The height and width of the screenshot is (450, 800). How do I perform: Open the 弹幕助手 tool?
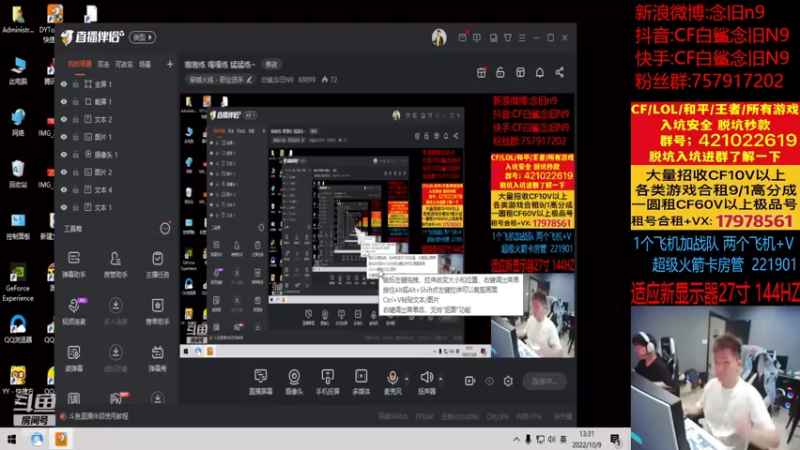click(74, 264)
